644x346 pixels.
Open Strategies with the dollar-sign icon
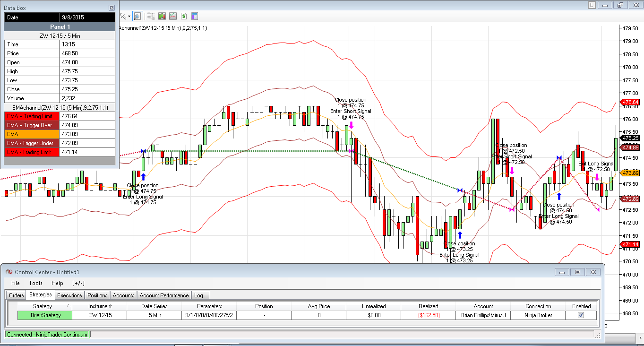[184, 16]
